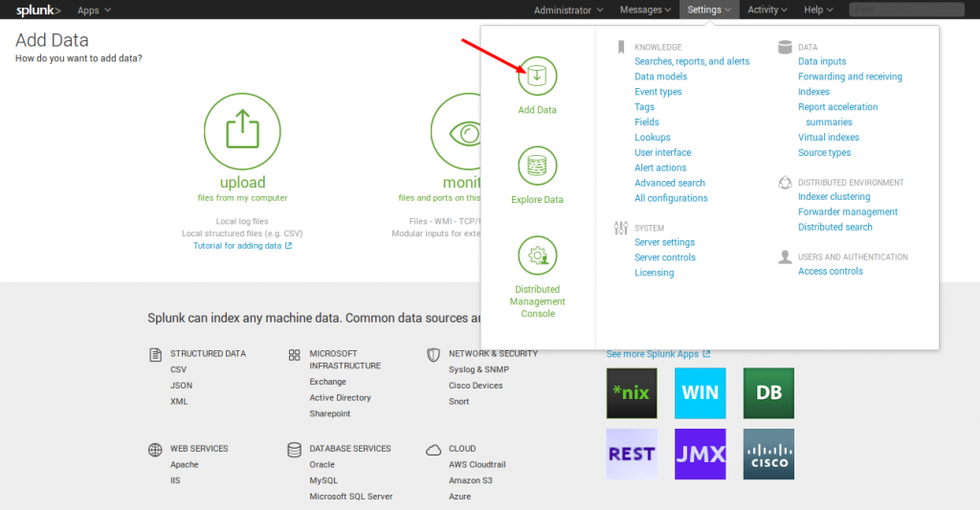Open Source types link
The width and height of the screenshot is (980, 510).
point(824,152)
